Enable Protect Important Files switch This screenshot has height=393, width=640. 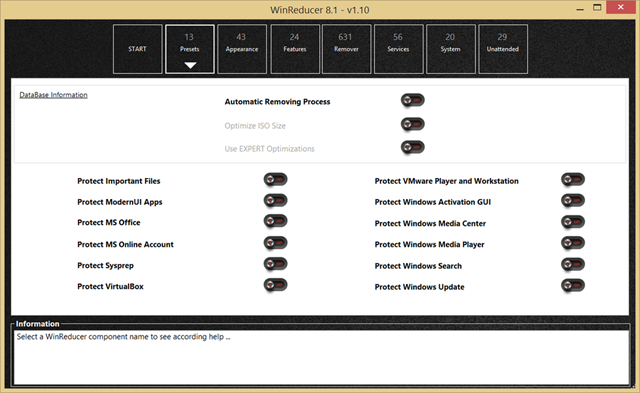coord(276,180)
